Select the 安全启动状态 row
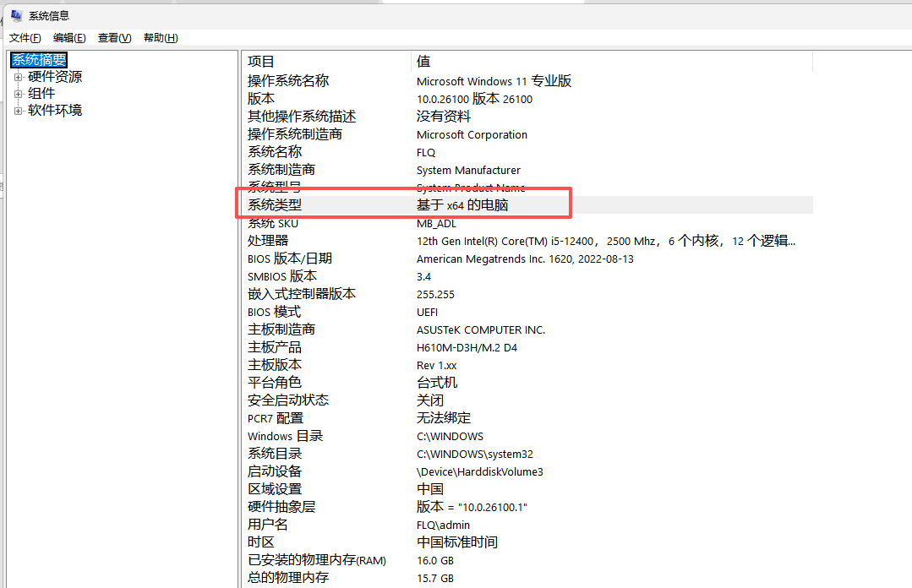The height and width of the screenshot is (588, 912). [x=288, y=400]
